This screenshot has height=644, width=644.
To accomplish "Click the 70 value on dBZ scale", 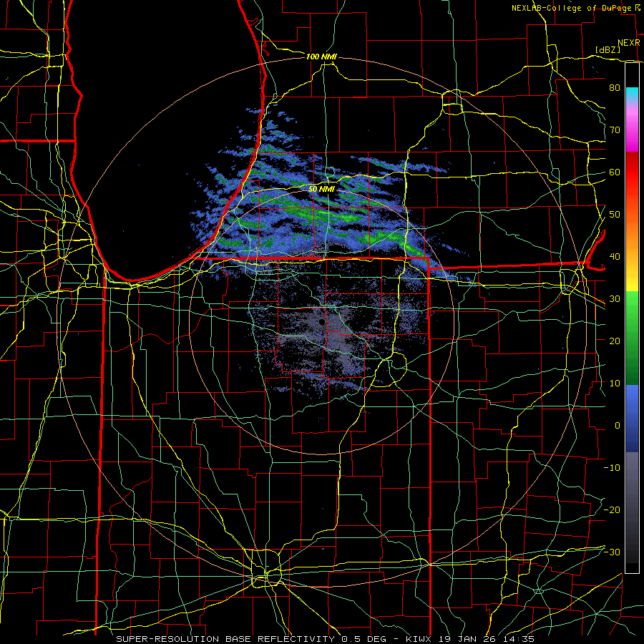I will coord(615,130).
